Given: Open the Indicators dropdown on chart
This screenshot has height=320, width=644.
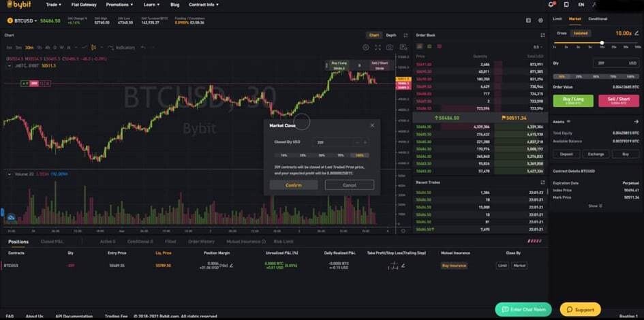Looking at the screenshot, I should point(121,48).
